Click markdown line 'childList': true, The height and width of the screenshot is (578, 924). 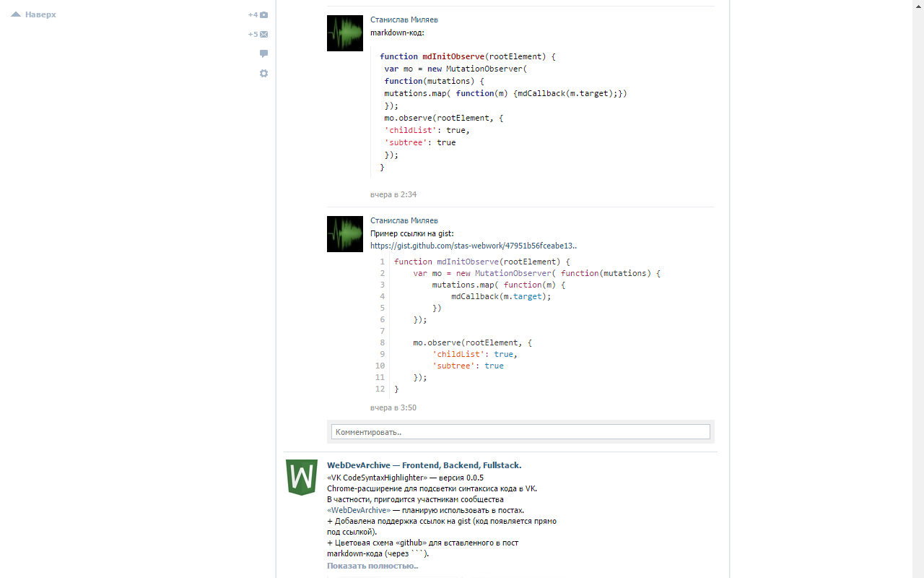[427, 130]
